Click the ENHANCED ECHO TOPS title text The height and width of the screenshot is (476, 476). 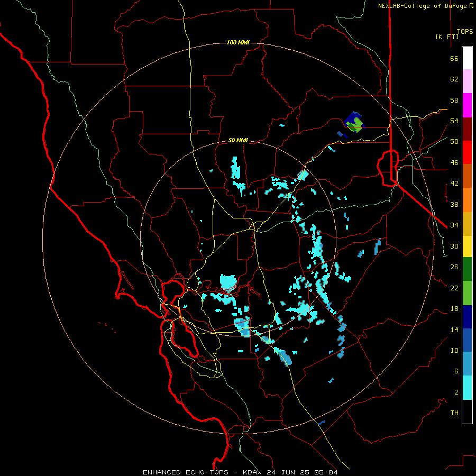pyautogui.click(x=186, y=472)
